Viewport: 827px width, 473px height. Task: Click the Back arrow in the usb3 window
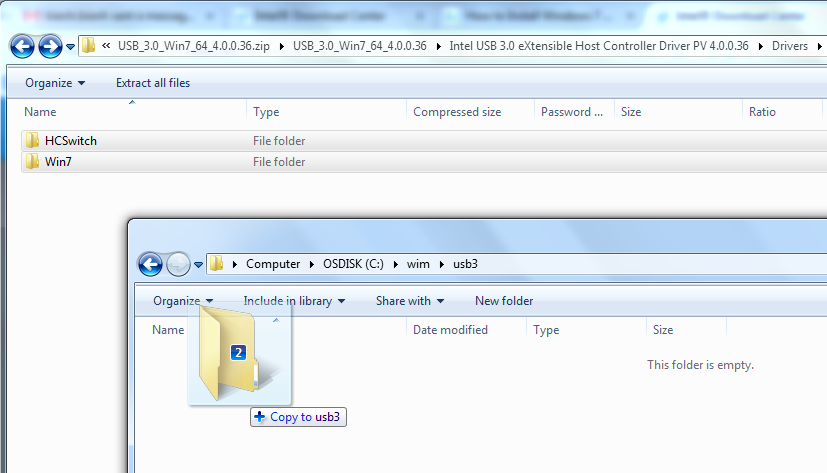click(150, 264)
